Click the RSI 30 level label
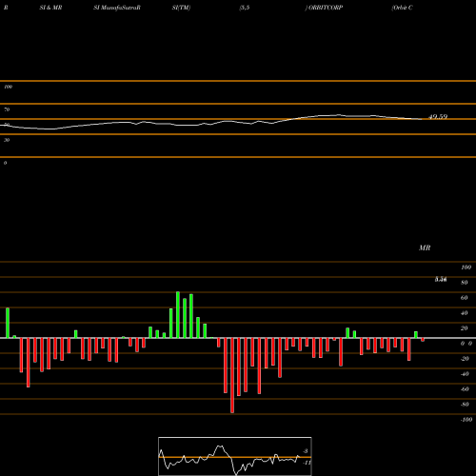476x476 pixels. (x=7, y=140)
